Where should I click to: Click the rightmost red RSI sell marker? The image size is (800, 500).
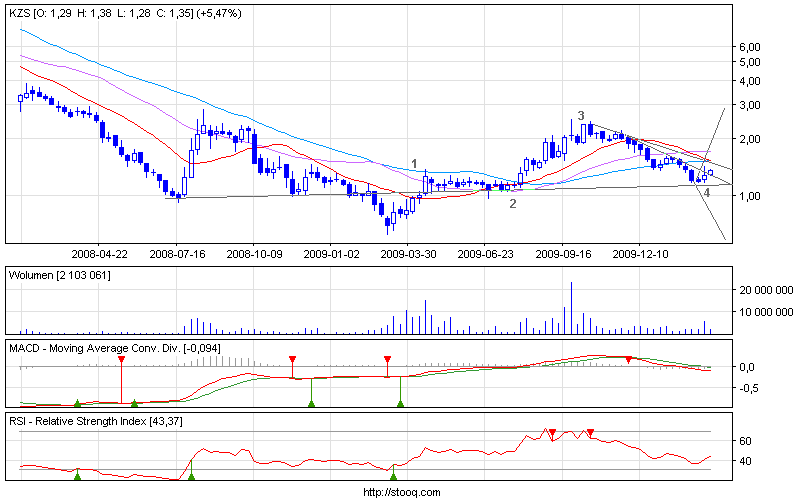[591, 432]
